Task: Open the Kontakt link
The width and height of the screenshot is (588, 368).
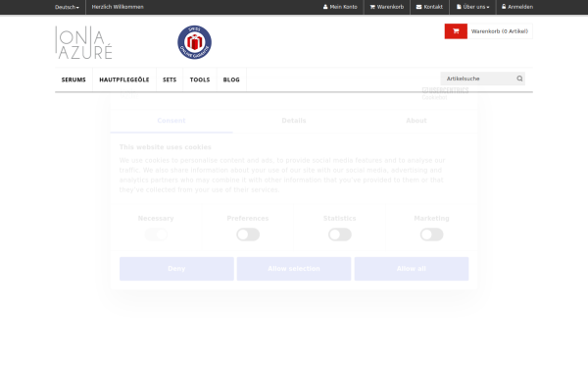Action: 429,7
